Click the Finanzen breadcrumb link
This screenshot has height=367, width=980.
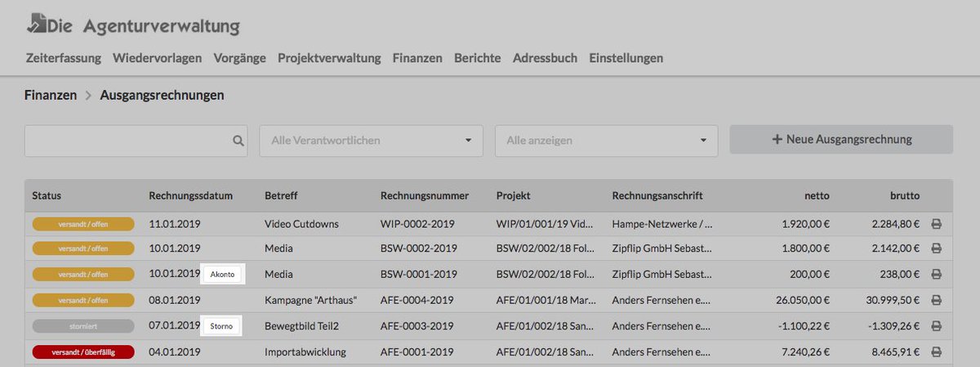point(51,96)
